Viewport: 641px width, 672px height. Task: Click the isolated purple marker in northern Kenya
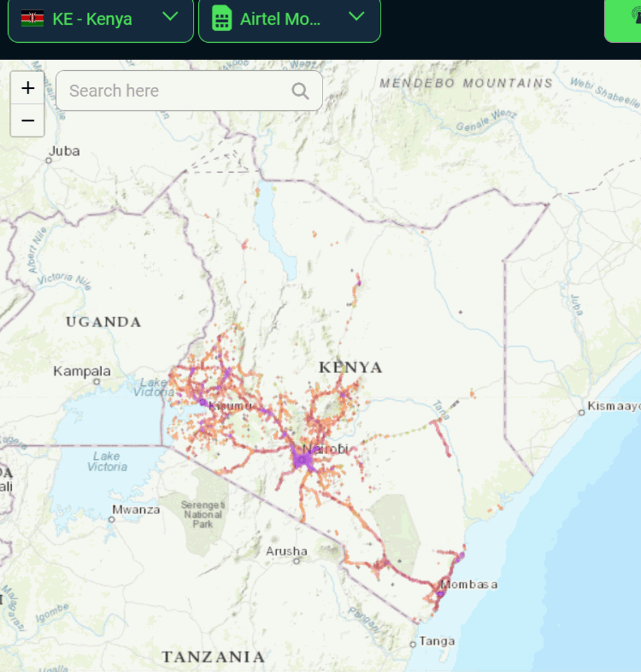tap(359, 283)
